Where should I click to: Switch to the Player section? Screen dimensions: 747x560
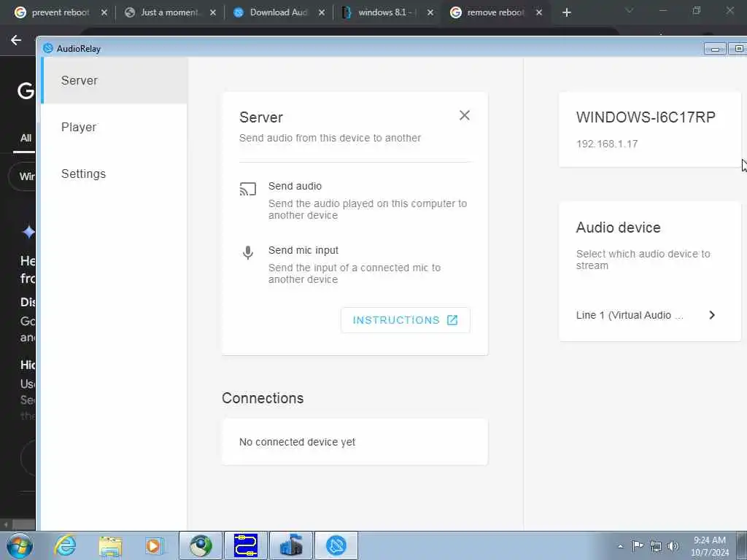click(115, 127)
